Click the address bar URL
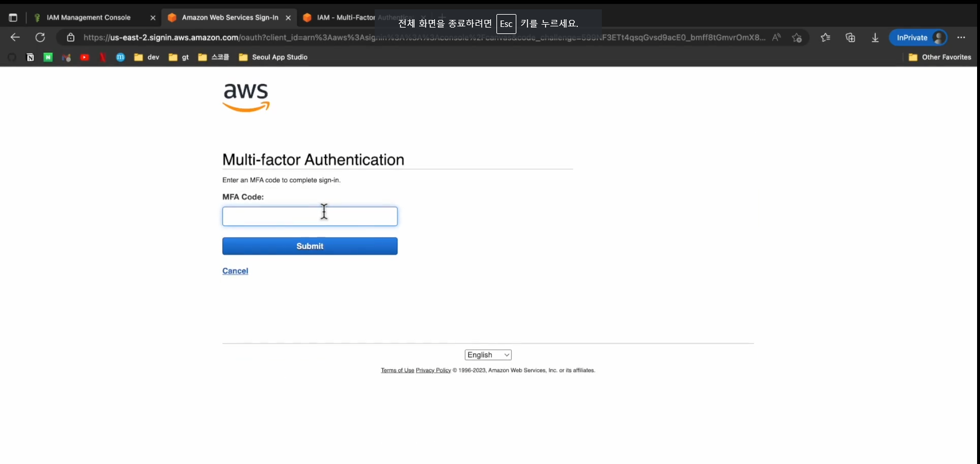 click(x=424, y=37)
